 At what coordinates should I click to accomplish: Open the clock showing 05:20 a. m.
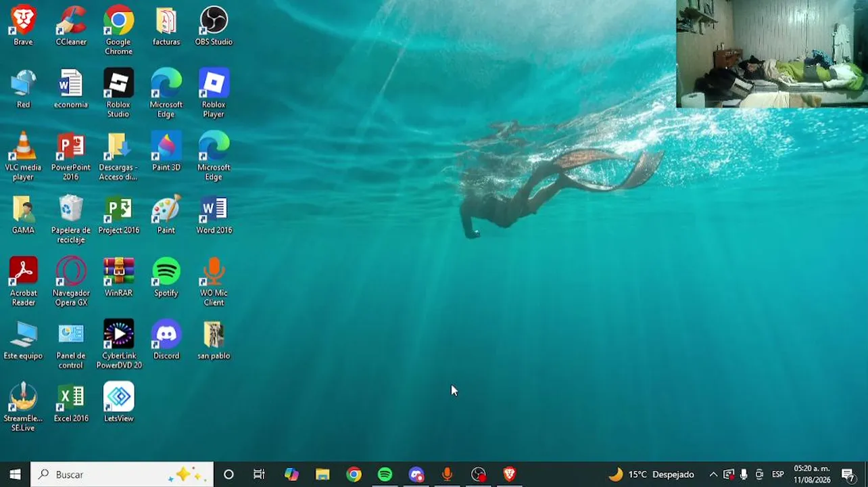coord(812,474)
